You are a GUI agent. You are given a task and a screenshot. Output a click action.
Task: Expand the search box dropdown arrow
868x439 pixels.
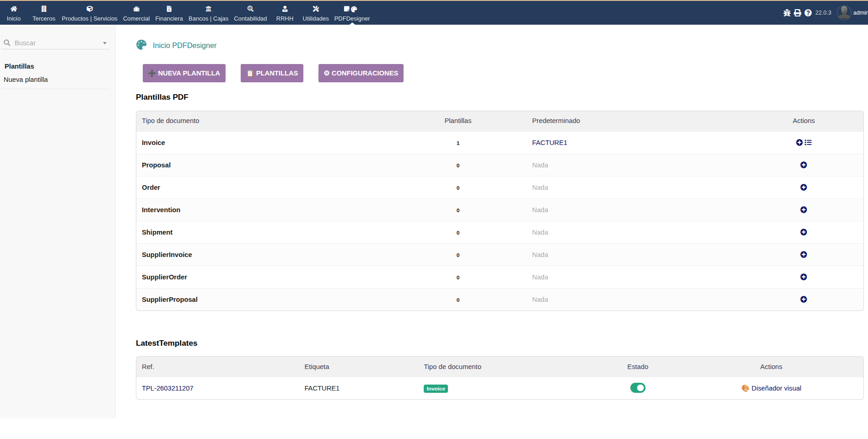[105, 43]
